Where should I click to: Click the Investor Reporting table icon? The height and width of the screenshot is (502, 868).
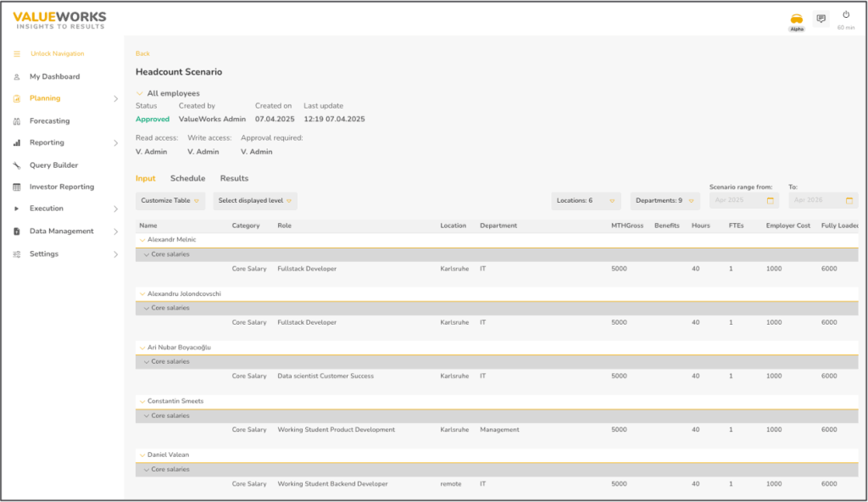17,187
